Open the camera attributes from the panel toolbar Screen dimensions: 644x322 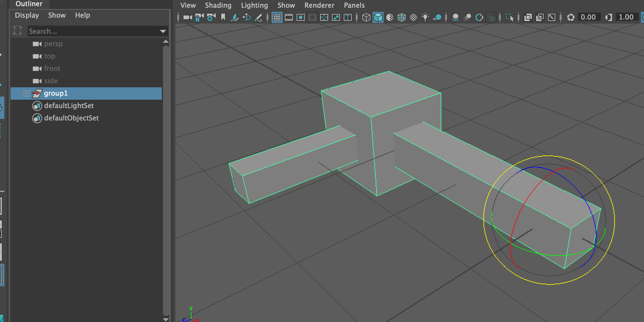(x=210, y=18)
